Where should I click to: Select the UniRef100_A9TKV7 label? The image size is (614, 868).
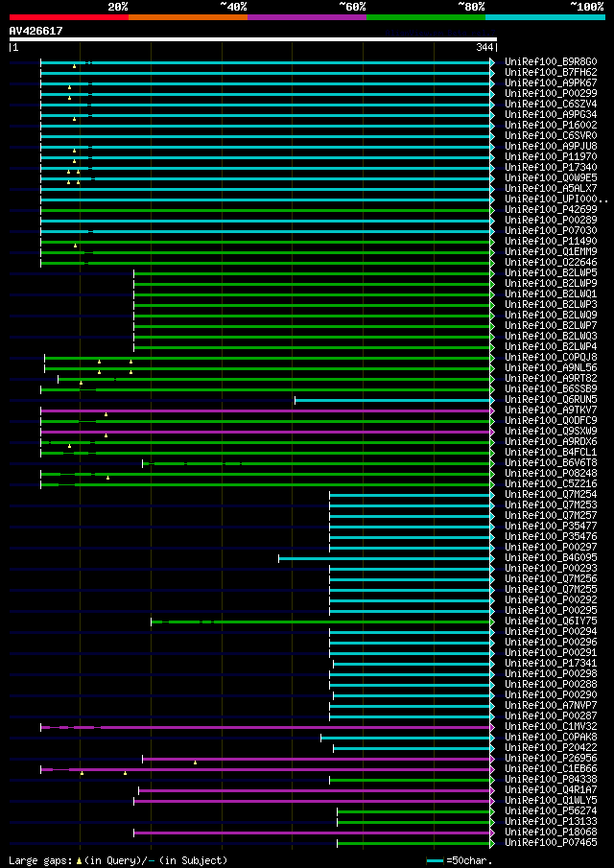[551, 411]
